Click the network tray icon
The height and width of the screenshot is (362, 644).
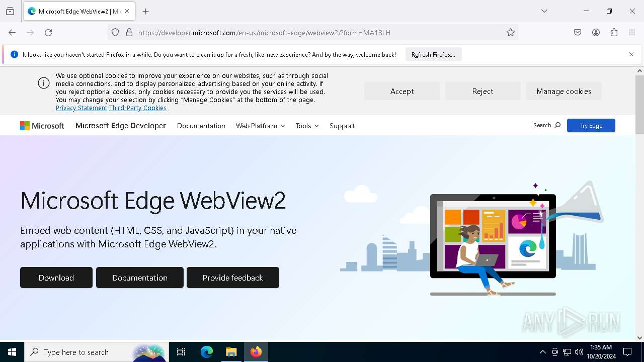click(567, 352)
